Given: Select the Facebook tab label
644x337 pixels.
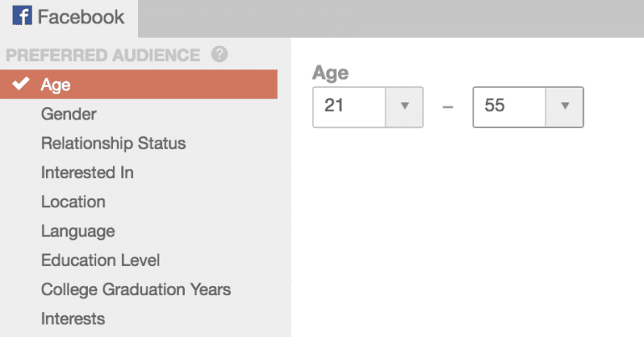Looking at the screenshot, I should [81, 16].
